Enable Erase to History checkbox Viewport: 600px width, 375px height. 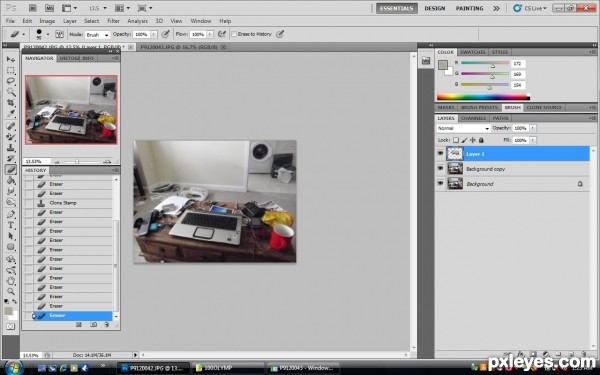pos(234,34)
